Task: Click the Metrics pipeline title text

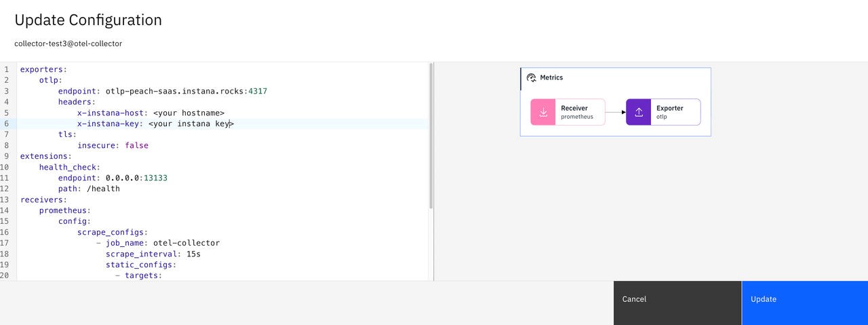Action: click(x=551, y=78)
